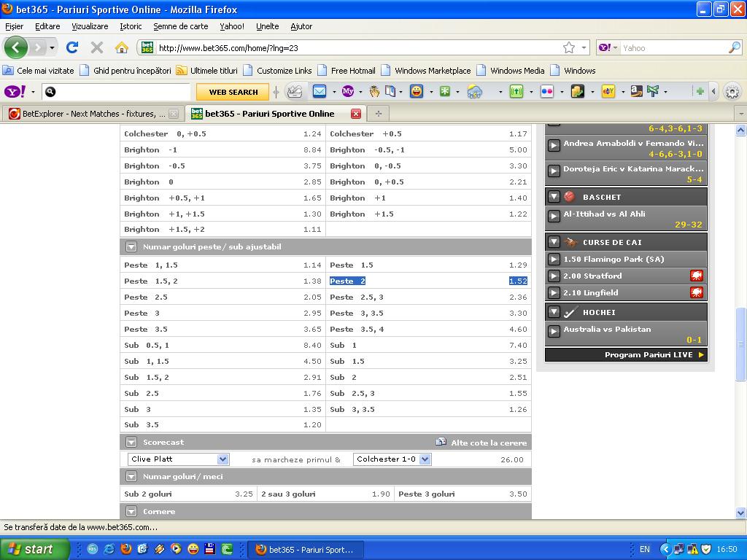Viewport: 747px width, 560px height.
Task: Open the Amazon toolbar icon
Action: [x=636, y=91]
